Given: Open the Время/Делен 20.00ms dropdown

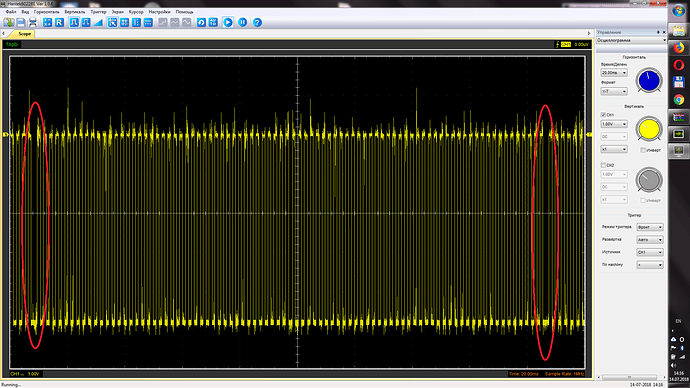Looking at the screenshot, I should (x=614, y=73).
